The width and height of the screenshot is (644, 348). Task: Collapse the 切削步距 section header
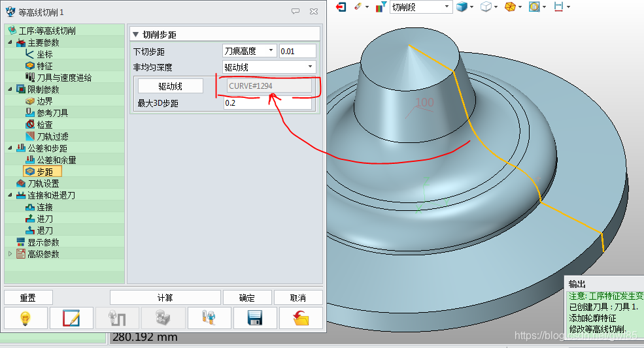click(135, 35)
